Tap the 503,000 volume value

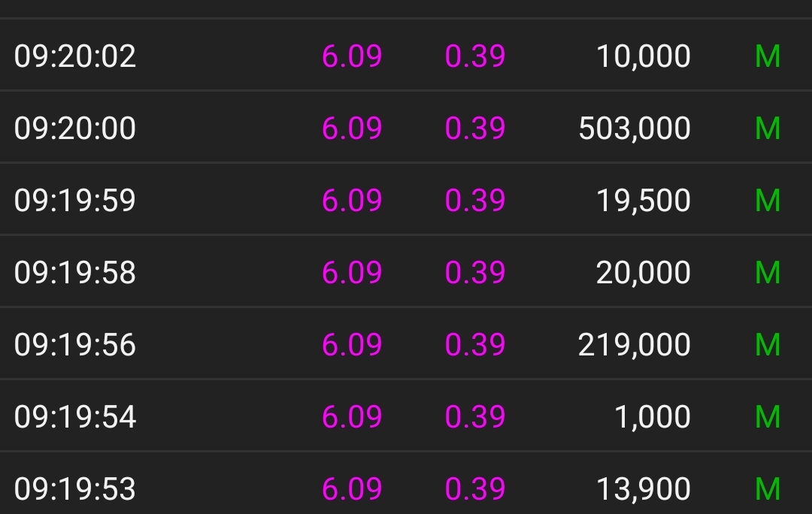(x=635, y=128)
